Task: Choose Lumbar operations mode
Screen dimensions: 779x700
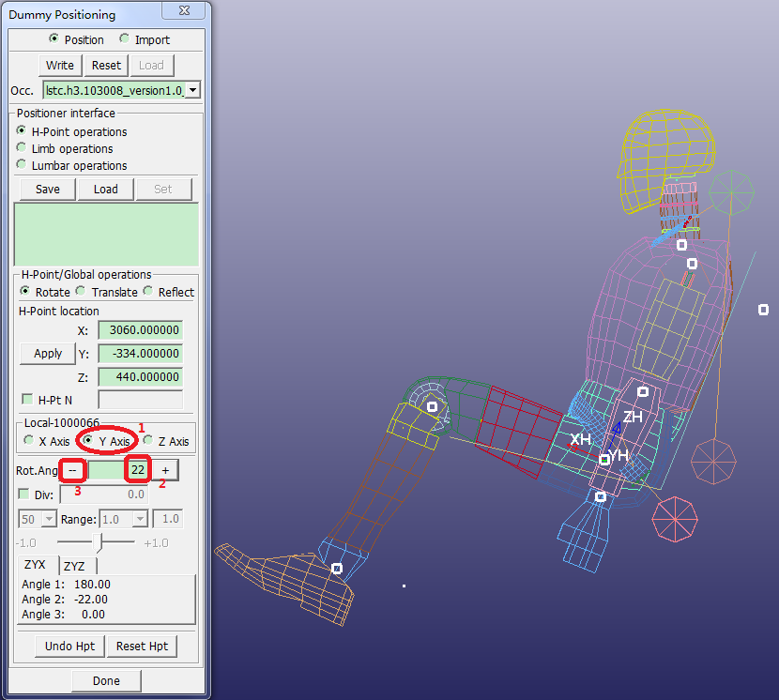Action: [x=22, y=165]
